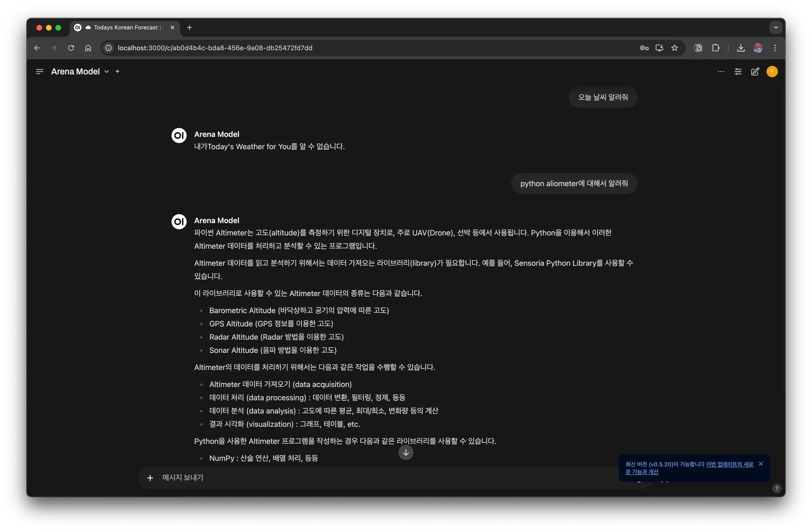Dismiss the v0.5.20 update notification
The image size is (812, 532).
point(760,463)
